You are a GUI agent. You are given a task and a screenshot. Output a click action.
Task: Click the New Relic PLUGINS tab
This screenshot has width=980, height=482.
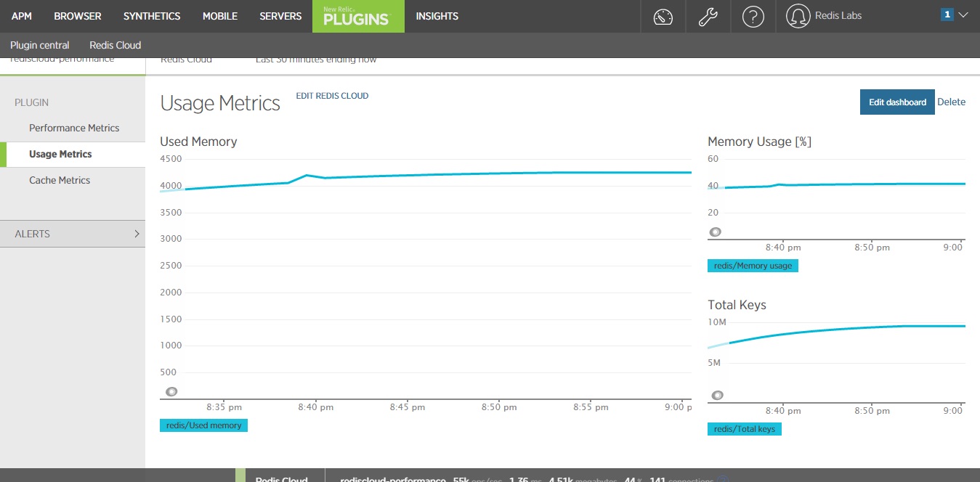[358, 16]
